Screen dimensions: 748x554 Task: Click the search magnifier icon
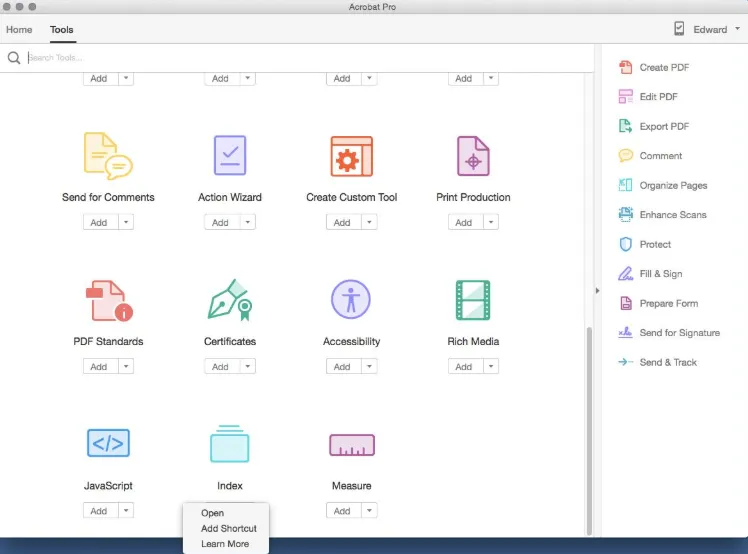(14, 58)
